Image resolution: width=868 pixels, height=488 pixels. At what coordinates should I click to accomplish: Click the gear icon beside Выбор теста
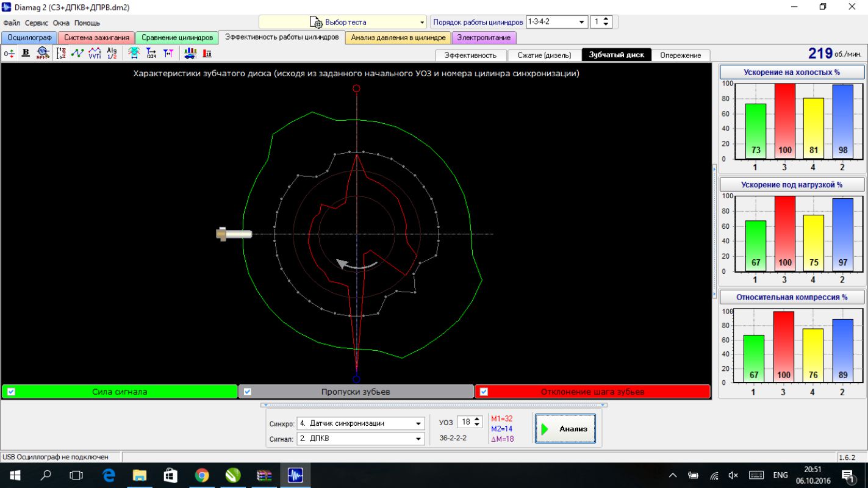coord(316,23)
